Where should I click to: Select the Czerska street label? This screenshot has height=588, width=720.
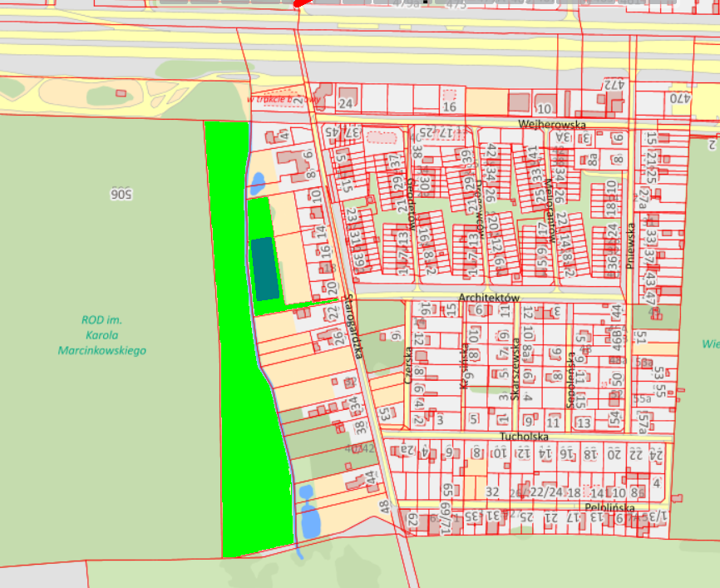(407, 365)
